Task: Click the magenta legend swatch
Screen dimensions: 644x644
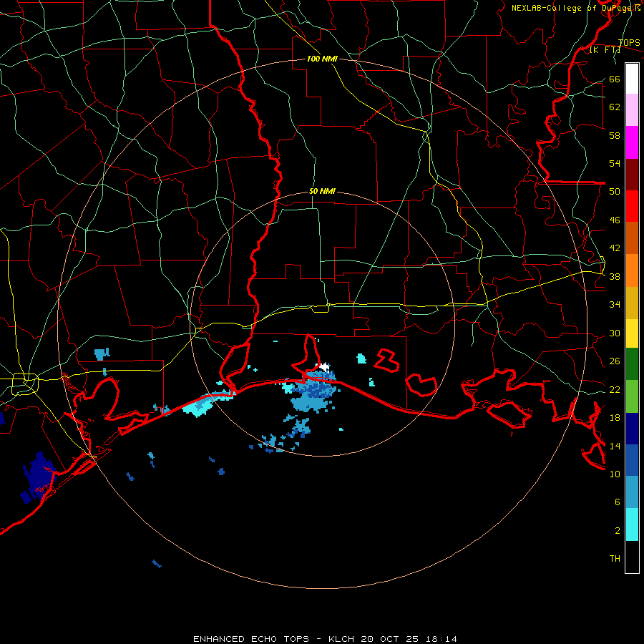Action: [632, 142]
